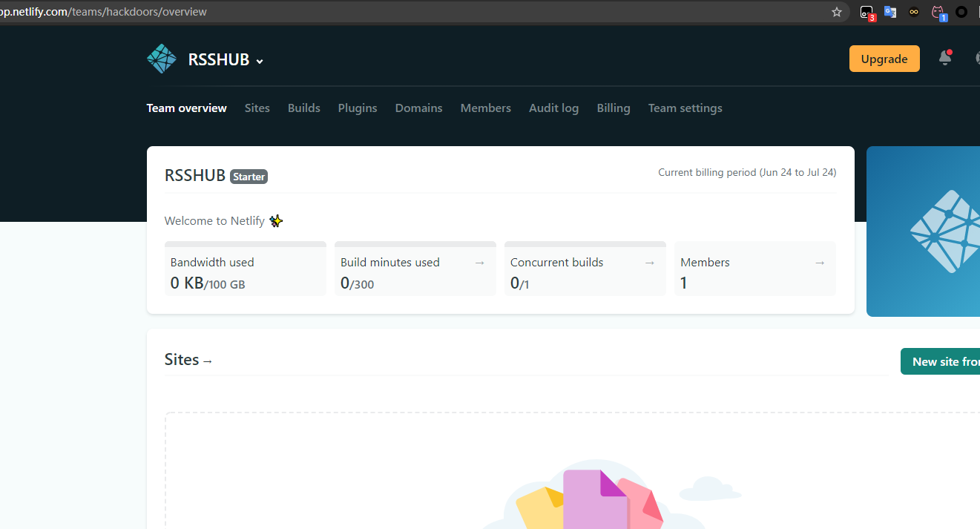Open the infinity symbol extension
The width and height of the screenshot is (980, 529).
point(914,12)
